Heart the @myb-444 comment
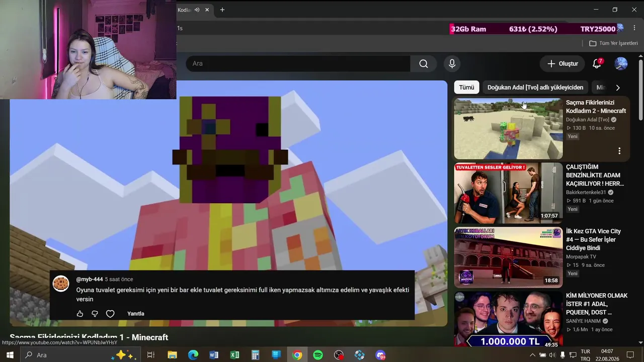The width and height of the screenshot is (644, 362). pos(110,314)
